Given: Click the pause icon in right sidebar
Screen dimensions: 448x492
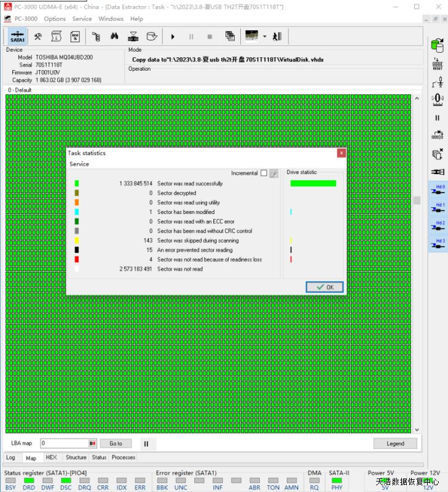Looking at the screenshot, I should tap(438, 117).
